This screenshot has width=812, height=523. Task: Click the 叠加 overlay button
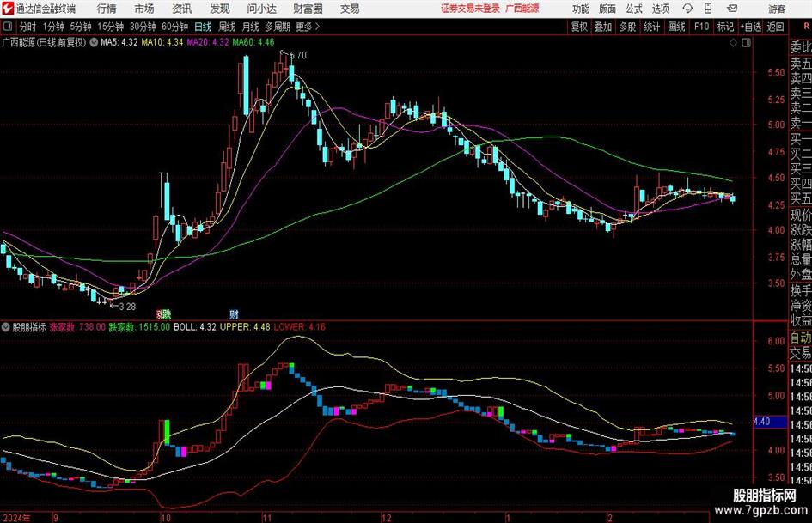tap(603, 27)
